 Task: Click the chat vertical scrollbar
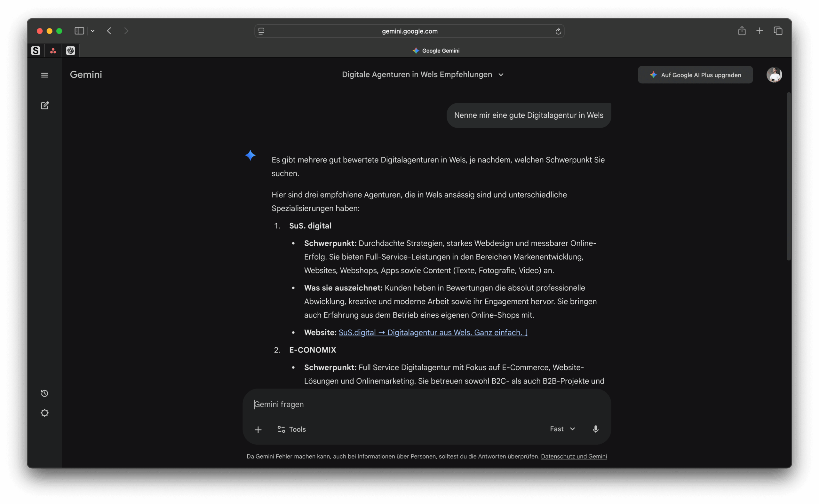[788, 177]
